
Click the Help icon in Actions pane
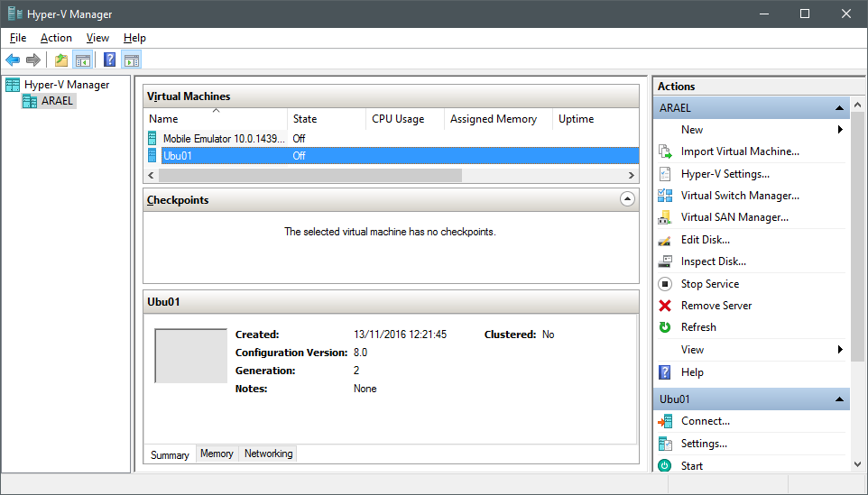tap(665, 372)
